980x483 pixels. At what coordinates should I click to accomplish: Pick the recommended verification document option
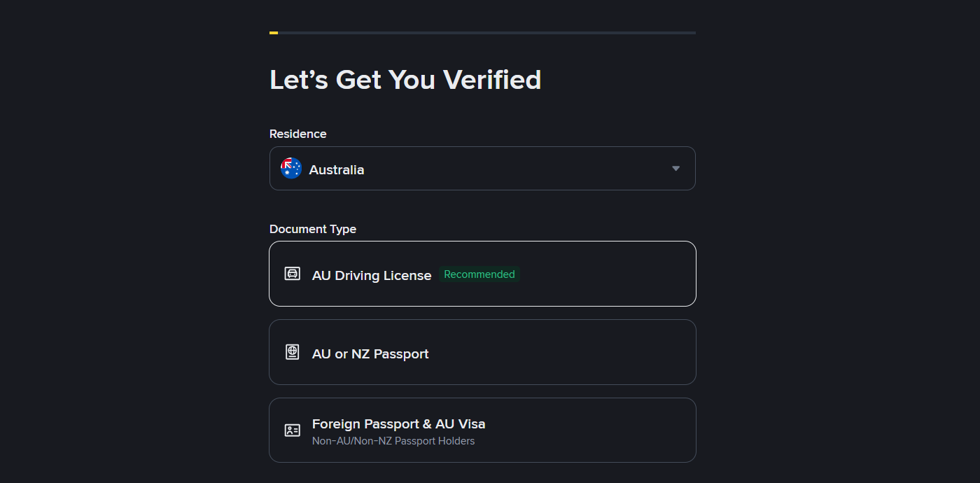[x=482, y=274]
